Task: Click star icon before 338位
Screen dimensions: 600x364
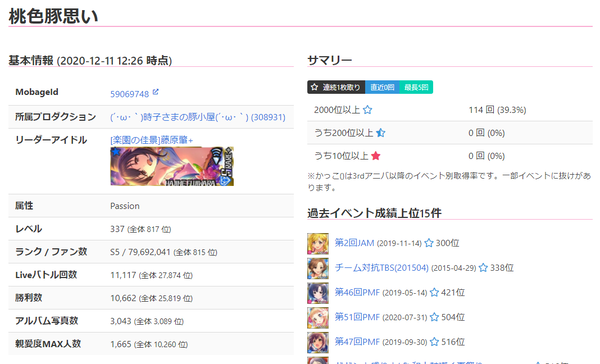Action: click(483, 268)
